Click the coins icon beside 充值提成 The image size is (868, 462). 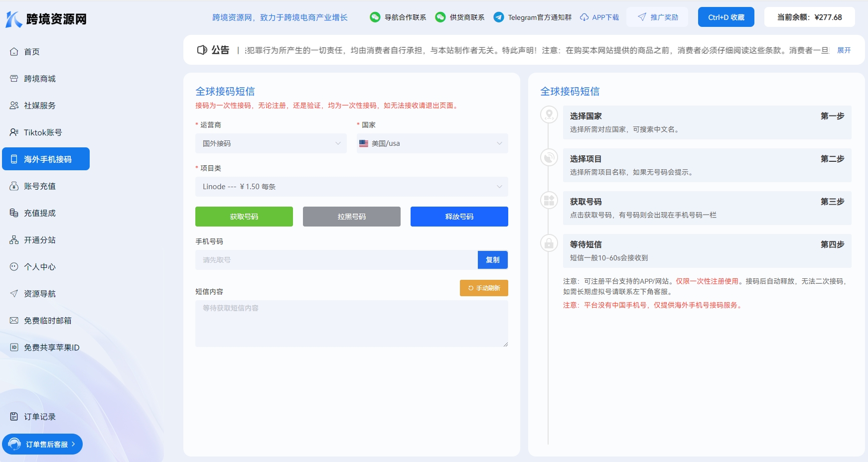tap(14, 213)
